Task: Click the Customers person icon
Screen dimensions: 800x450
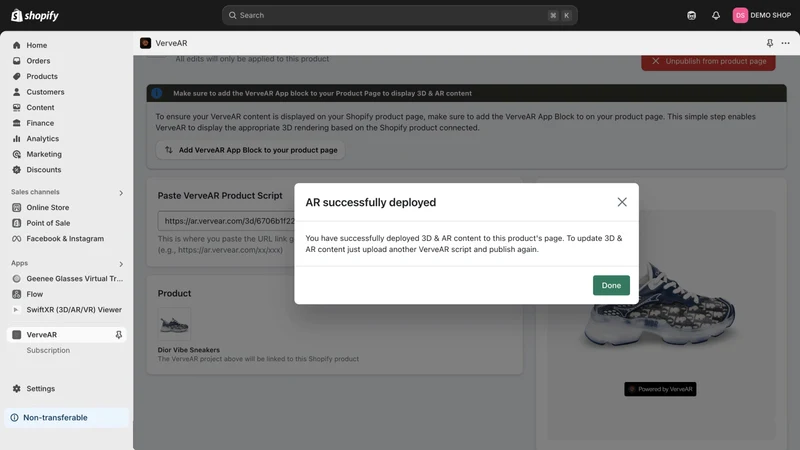Action: 17,92
